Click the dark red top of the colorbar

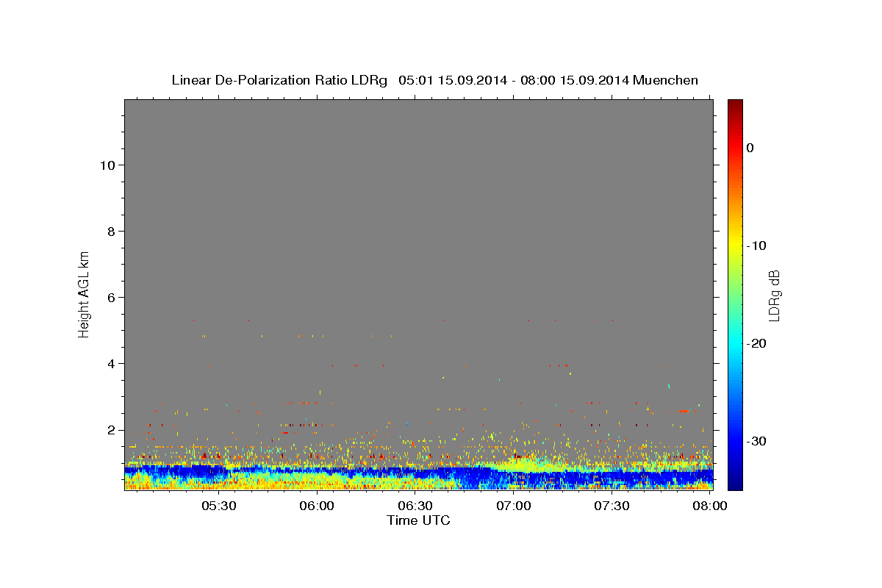click(735, 107)
